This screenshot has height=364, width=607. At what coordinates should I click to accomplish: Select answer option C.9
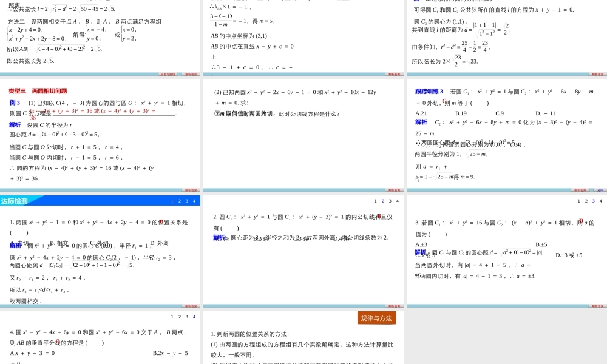click(x=500, y=113)
